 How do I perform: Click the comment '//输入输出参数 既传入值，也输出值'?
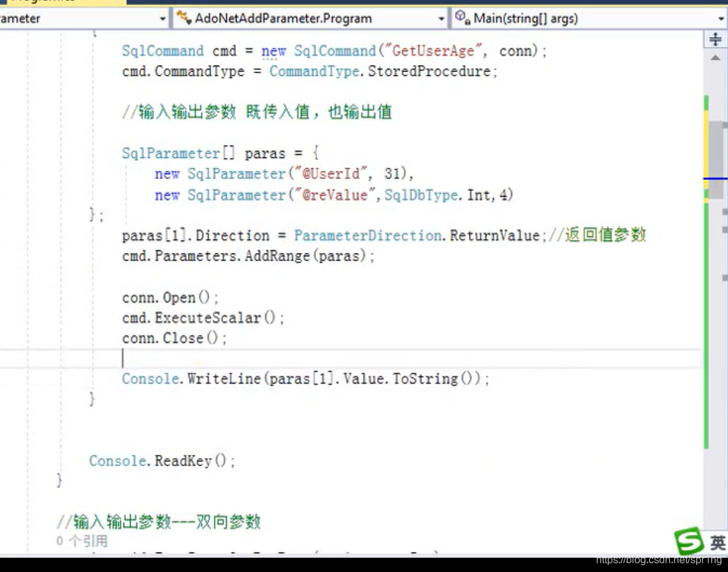tap(257, 112)
